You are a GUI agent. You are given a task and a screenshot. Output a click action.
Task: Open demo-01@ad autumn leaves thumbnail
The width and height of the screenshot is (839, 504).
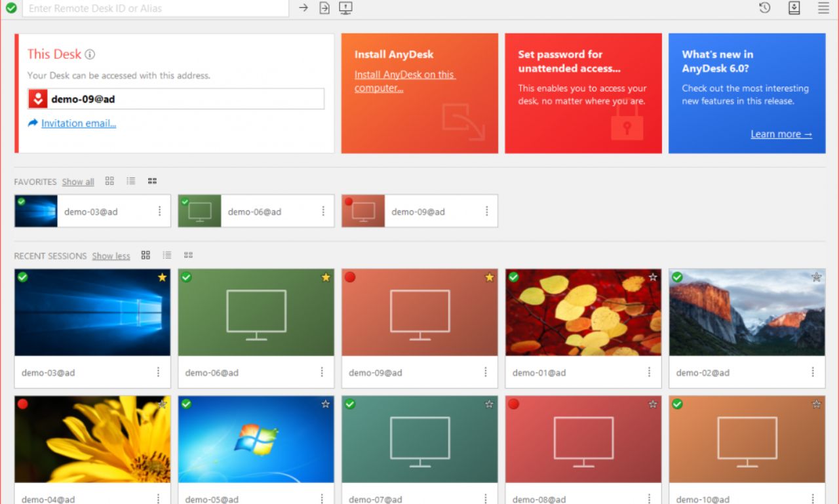pyautogui.click(x=583, y=312)
